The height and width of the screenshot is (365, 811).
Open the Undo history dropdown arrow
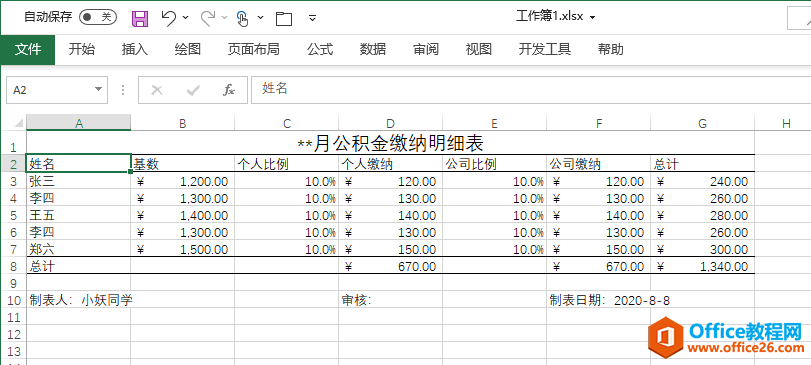coord(186,18)
